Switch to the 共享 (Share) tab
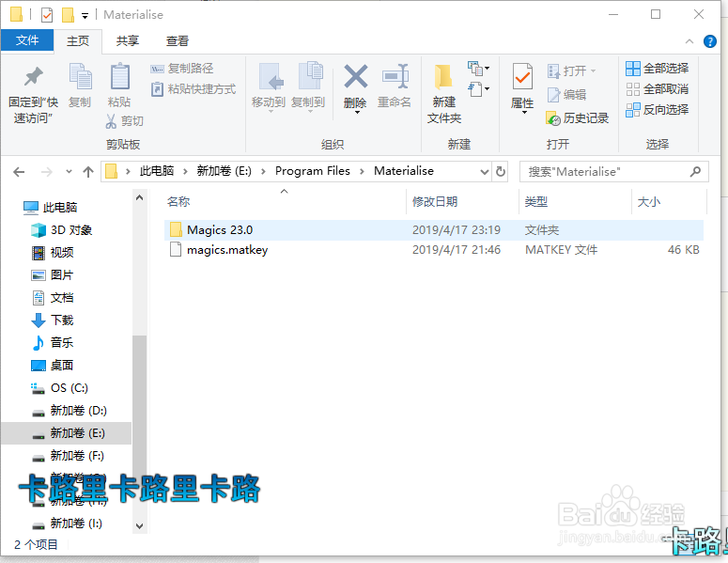 [x=128, y=40]
